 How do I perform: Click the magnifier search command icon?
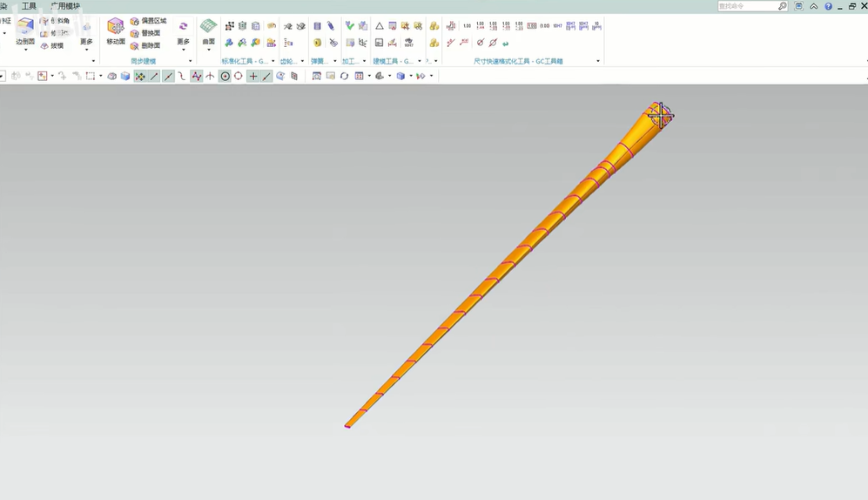click(782, 6)
